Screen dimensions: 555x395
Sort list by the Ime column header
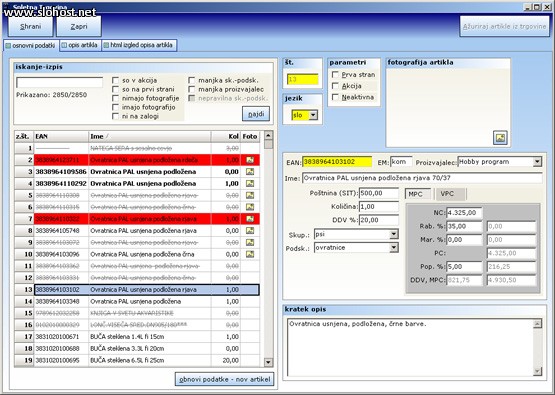149,136
